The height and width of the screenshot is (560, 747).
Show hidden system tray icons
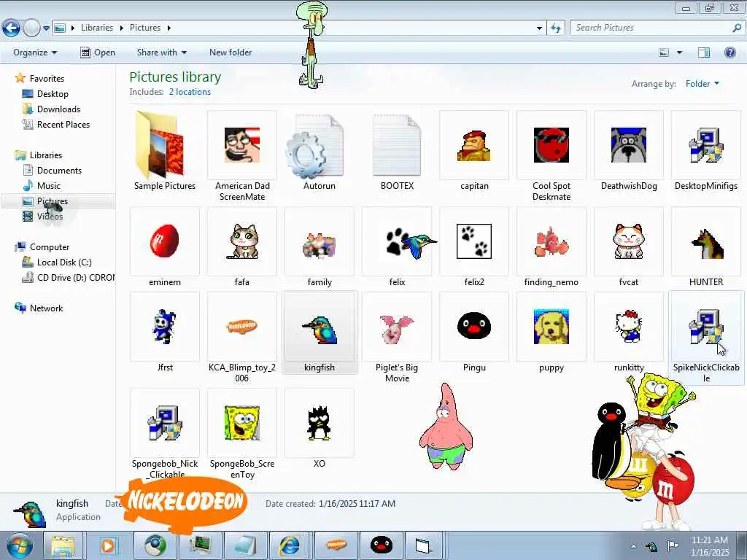[x=633, y=546]
